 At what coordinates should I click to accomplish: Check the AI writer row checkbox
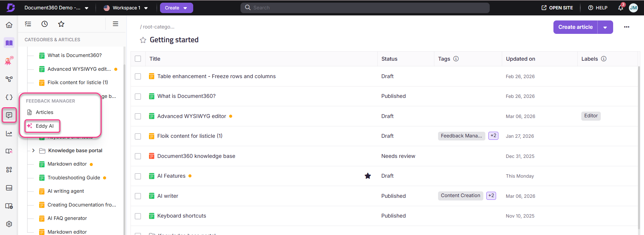(138, 196)
